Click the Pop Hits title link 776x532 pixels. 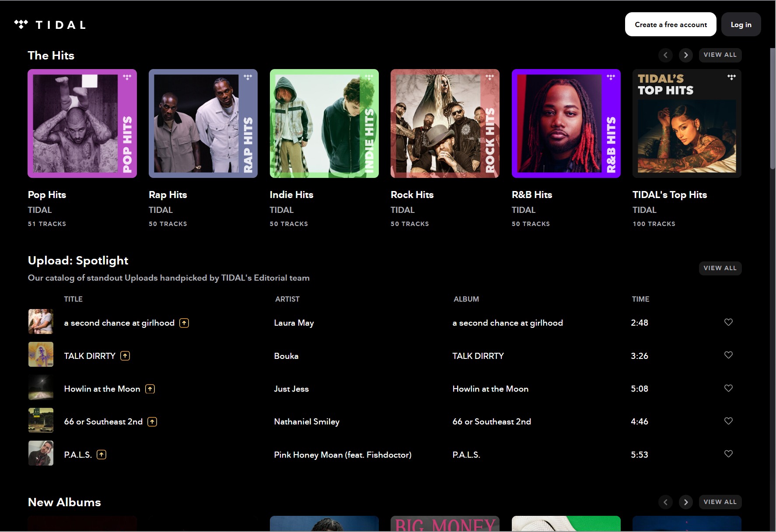(47, 195)
